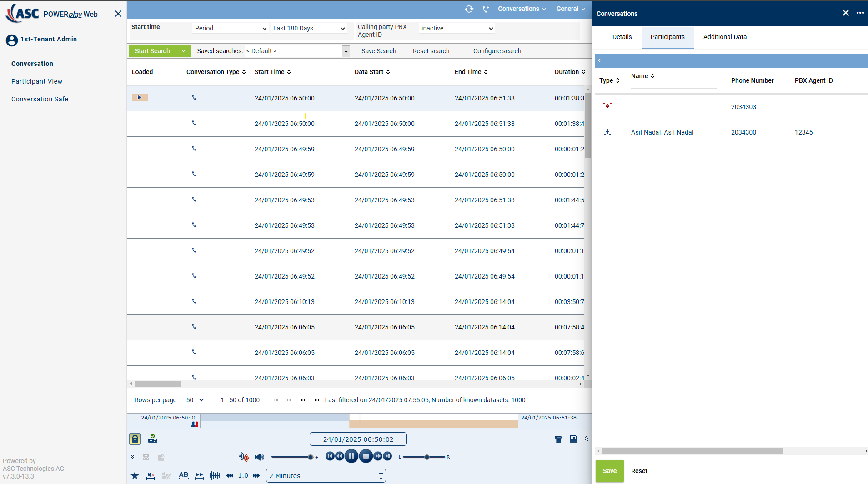Stop playback with the stop button
Image resolution: width=868 pixels, height=484 pixels.
(x=366, y=456)
